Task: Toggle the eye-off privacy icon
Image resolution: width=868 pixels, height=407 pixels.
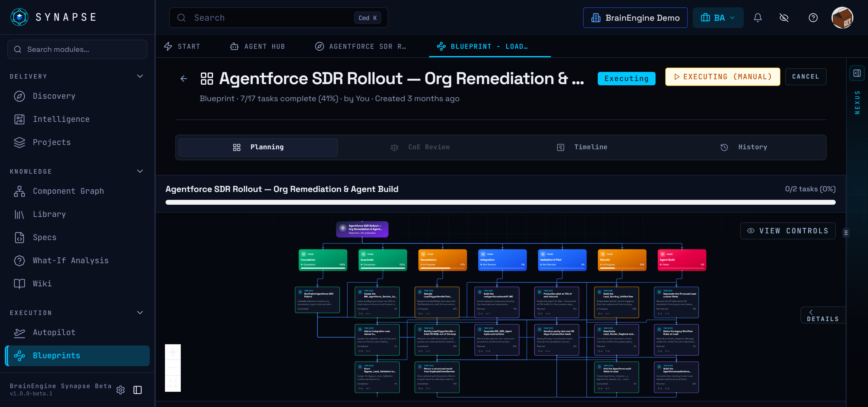Action: coord(784,18)
